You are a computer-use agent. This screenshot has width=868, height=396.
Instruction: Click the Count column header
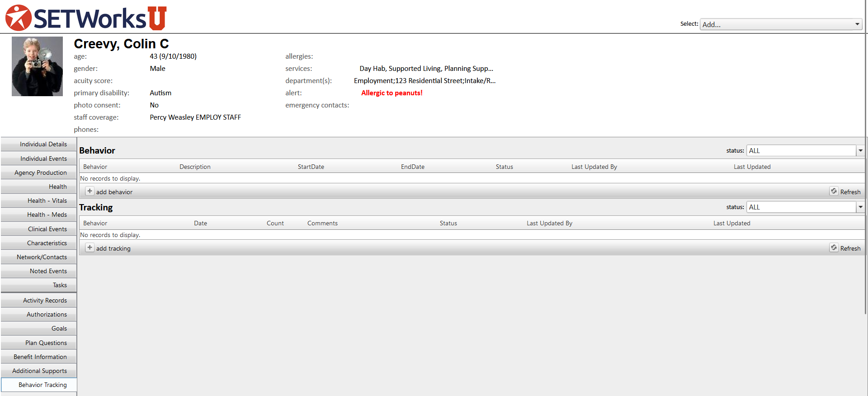(275, 223)
